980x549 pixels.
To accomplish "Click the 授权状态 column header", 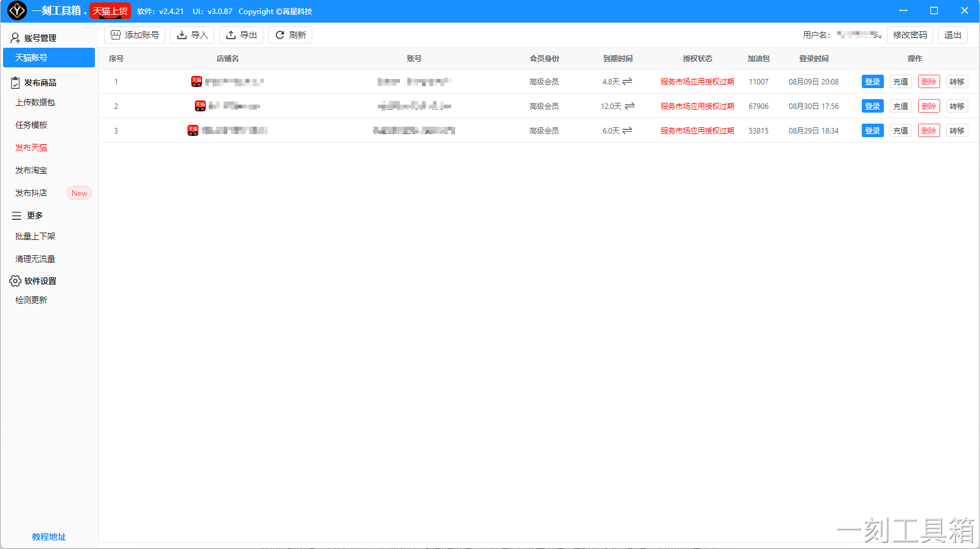I will click(x=698, y=59).
